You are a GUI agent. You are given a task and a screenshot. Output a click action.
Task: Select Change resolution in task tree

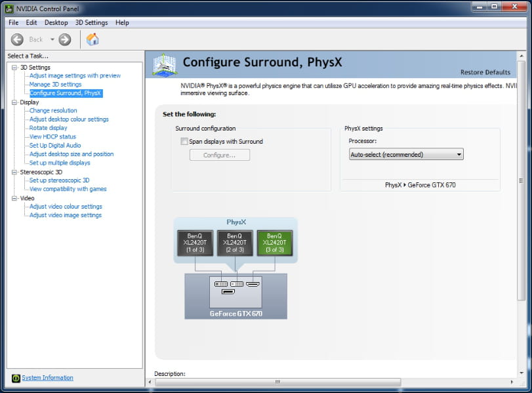click(53, 111)
